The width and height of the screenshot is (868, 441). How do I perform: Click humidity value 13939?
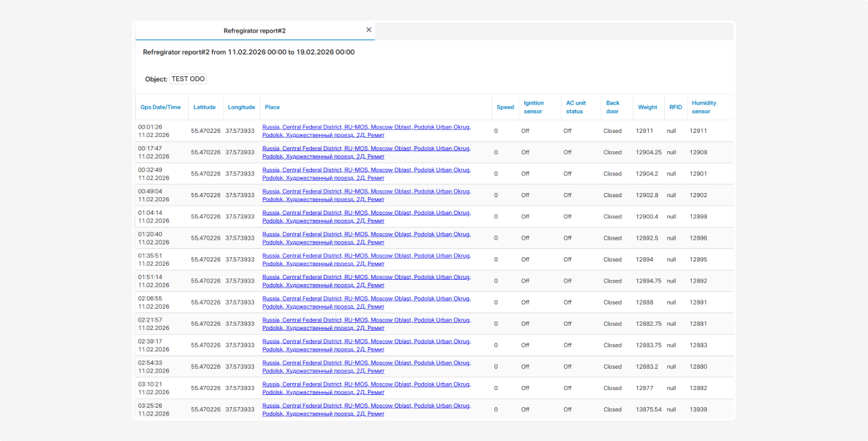[698, 410]
